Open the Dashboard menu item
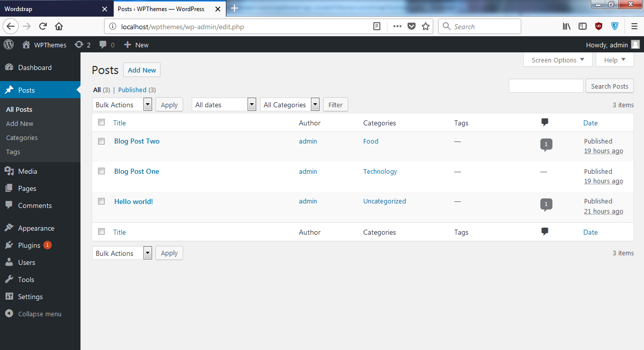The height and width of the screenshot is (350, 644). (x=40, y=67)
